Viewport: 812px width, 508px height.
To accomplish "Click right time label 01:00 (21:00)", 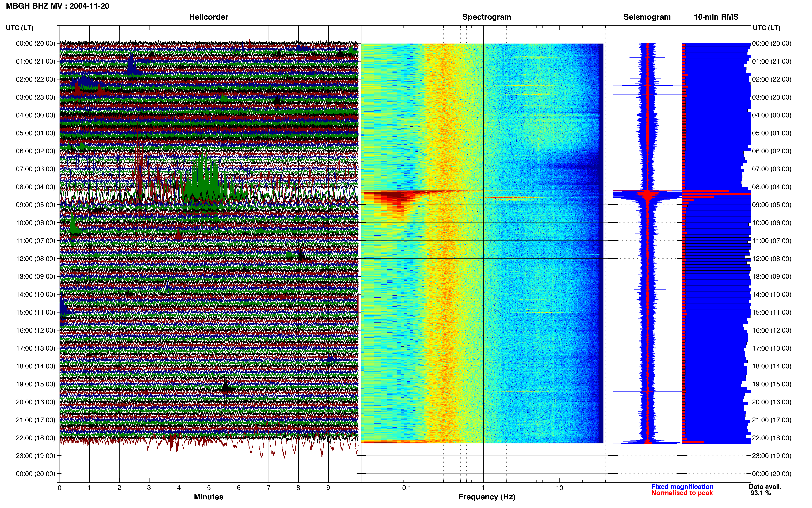I will tap(772, 61).
